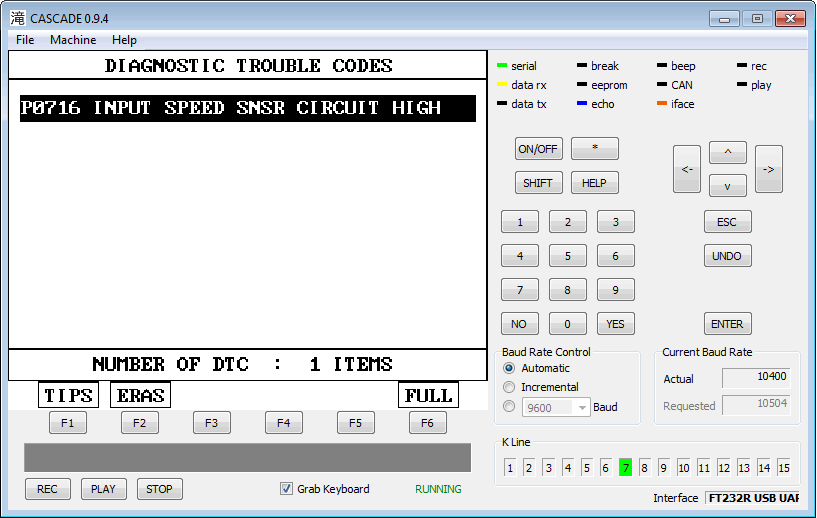Select Automatic baud rate control
This screenshot has height=518, width=817.
[510, 369]
